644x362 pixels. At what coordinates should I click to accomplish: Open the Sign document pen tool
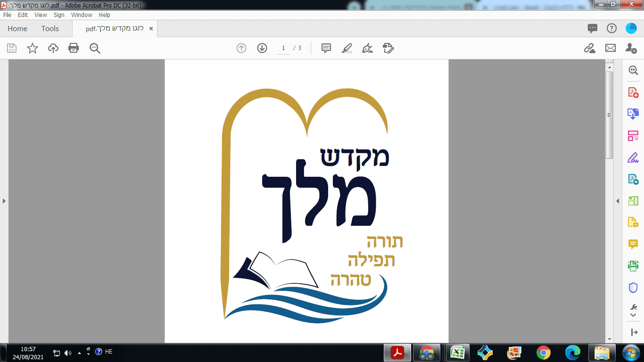tap(367, 48)
